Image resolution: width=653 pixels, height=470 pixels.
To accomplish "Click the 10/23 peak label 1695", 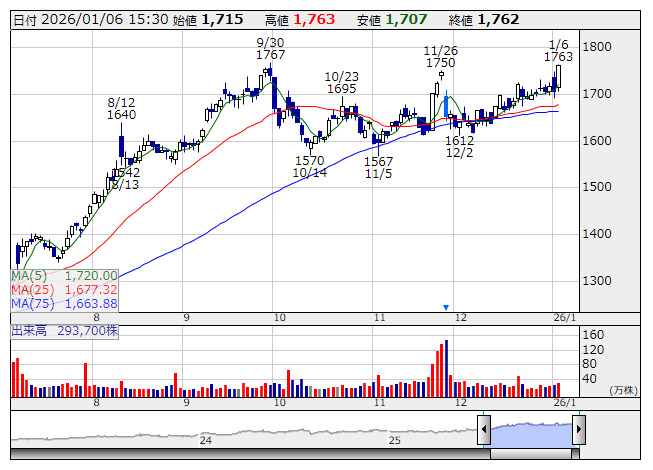I will [341, 89].
